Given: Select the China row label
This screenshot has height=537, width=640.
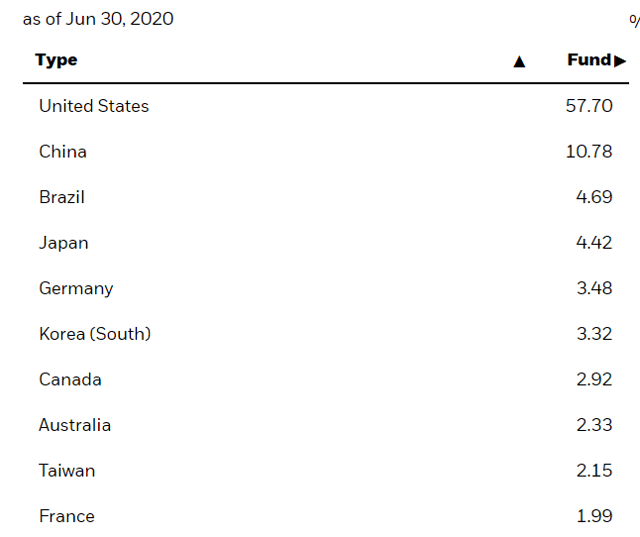Looking at the screenshot, I should click(63, 152).
